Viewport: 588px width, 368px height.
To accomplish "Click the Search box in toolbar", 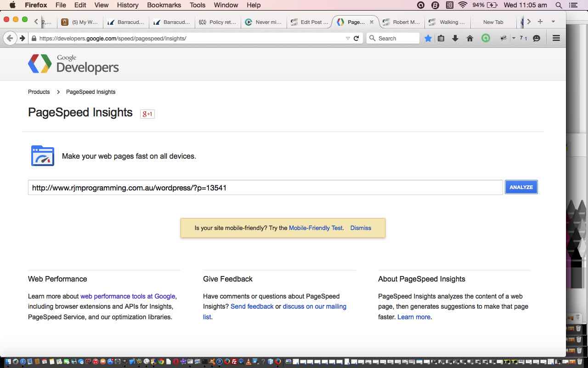I will click(393, 38).
